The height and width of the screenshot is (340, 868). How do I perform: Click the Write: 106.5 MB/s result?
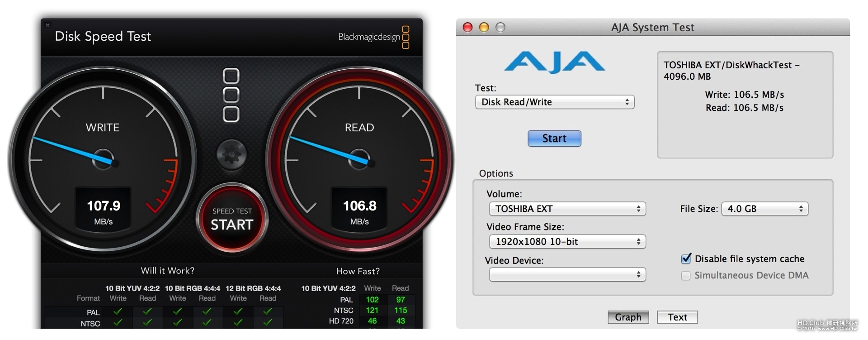tap(745, 95)
